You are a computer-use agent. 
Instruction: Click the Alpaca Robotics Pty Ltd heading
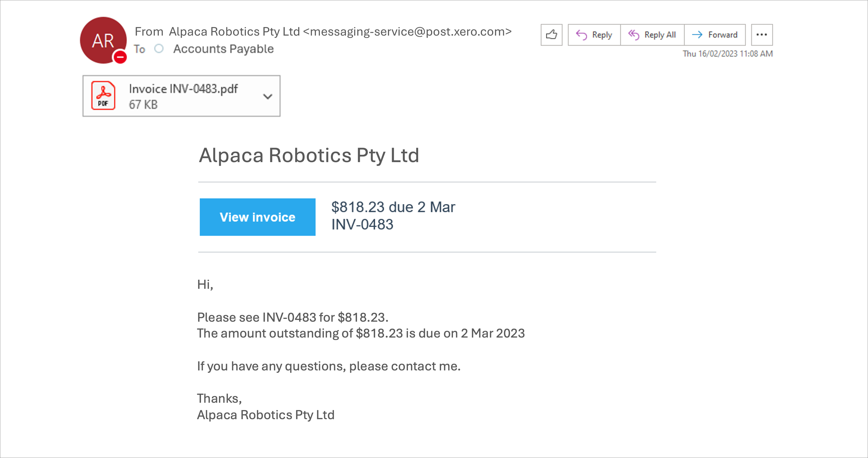309,156
